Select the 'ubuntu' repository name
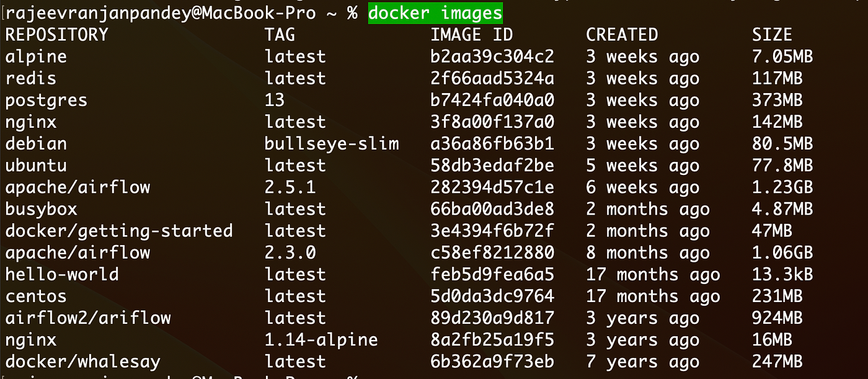 [36, 166]
